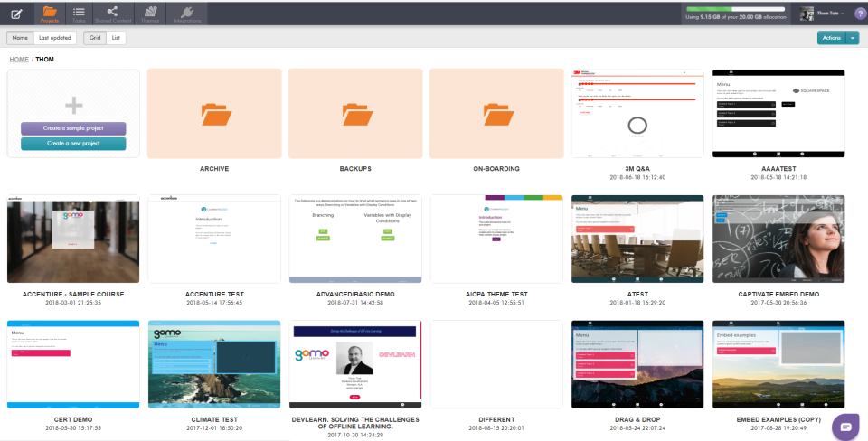Open the Captivate Embed Demo thumbnail

[778, 239]
